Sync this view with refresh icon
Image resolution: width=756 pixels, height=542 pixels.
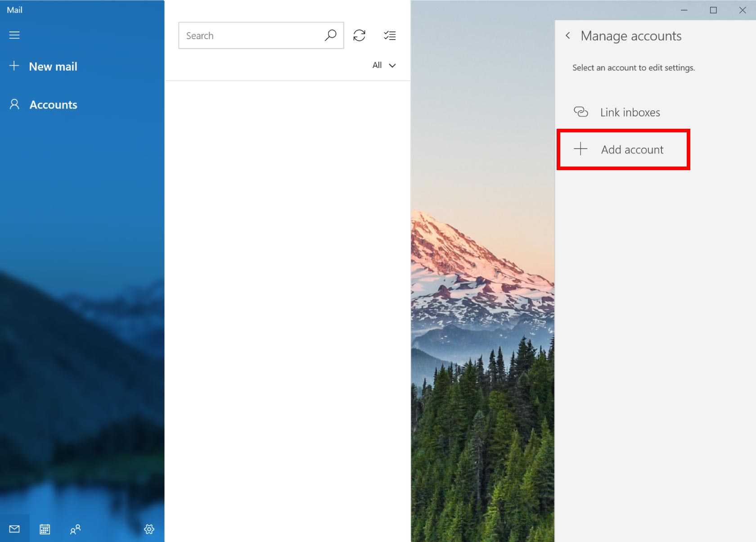[x=360, y=35]
